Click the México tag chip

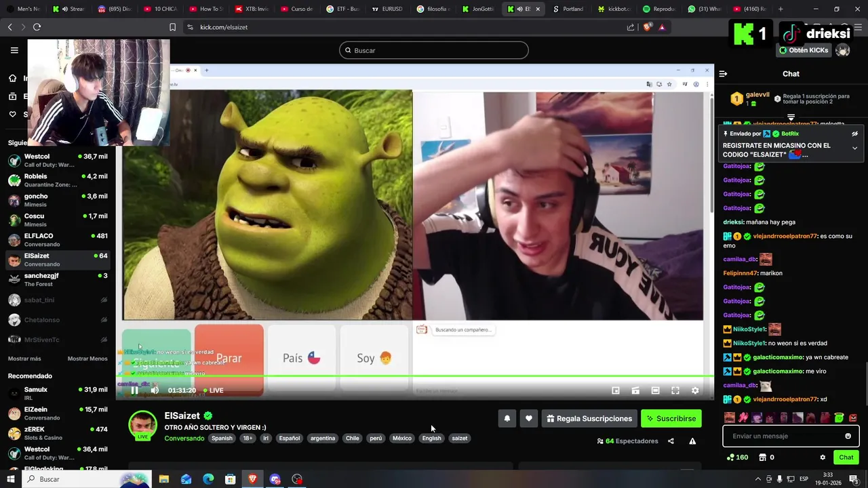tap(402, 439)
